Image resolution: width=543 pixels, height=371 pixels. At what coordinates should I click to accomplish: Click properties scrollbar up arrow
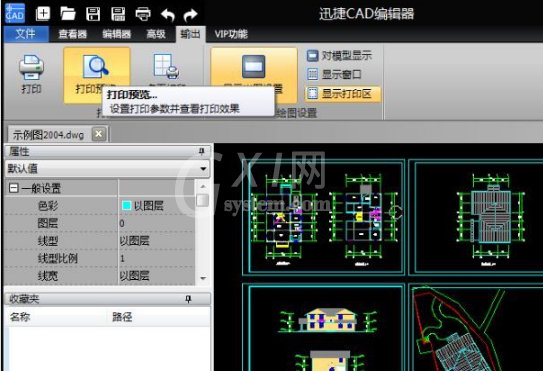[203, 186]
